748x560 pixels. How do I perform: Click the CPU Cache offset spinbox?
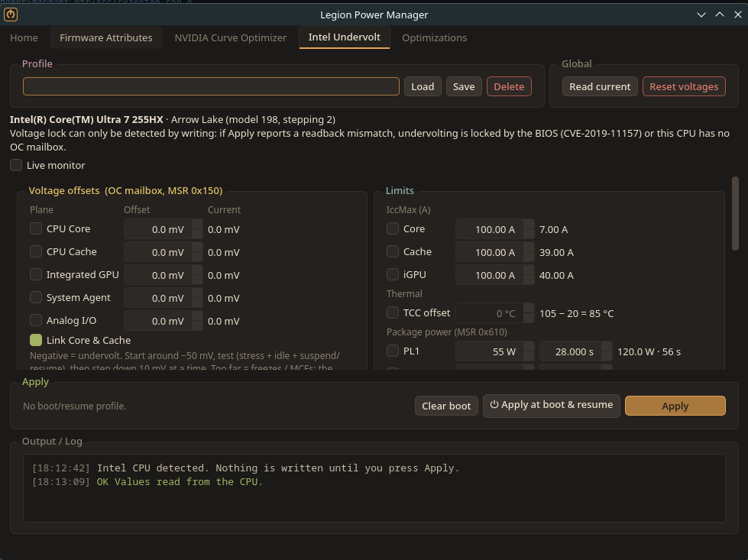point(164,252)
